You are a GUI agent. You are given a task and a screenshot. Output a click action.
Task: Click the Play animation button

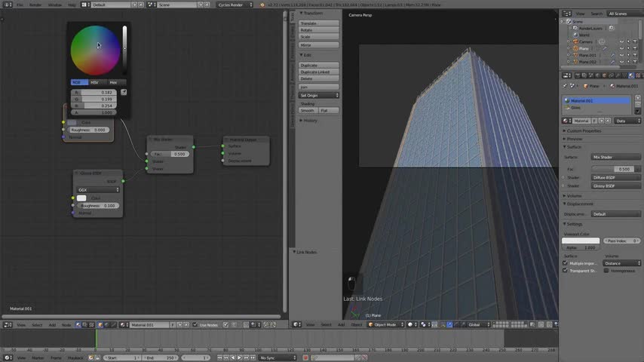point(240,358)
